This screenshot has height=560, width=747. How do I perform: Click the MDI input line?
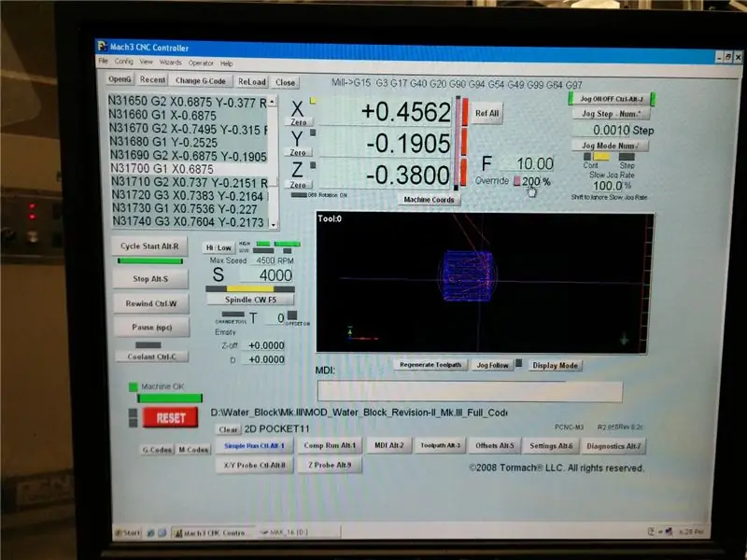(470, 391)
